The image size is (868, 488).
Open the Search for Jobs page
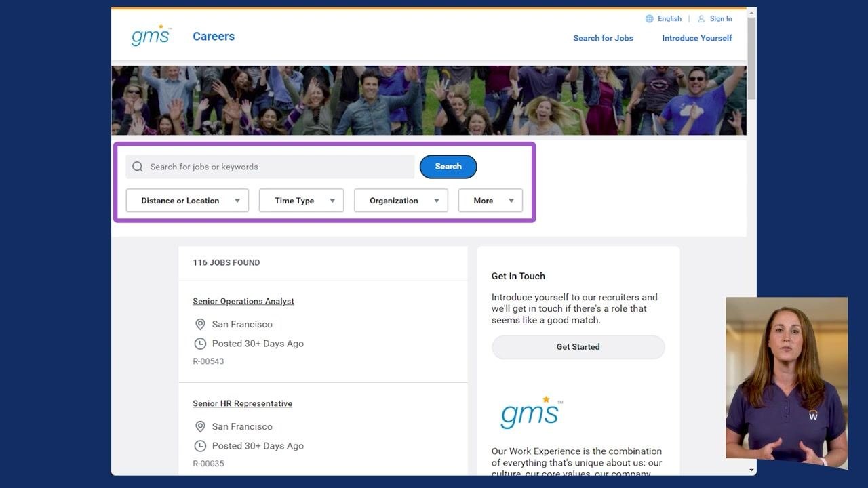pos(603,38)
